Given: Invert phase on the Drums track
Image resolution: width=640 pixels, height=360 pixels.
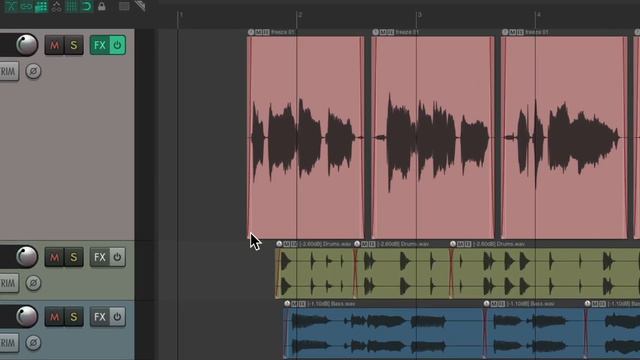Looking at the screenshot, I should 33,283.
